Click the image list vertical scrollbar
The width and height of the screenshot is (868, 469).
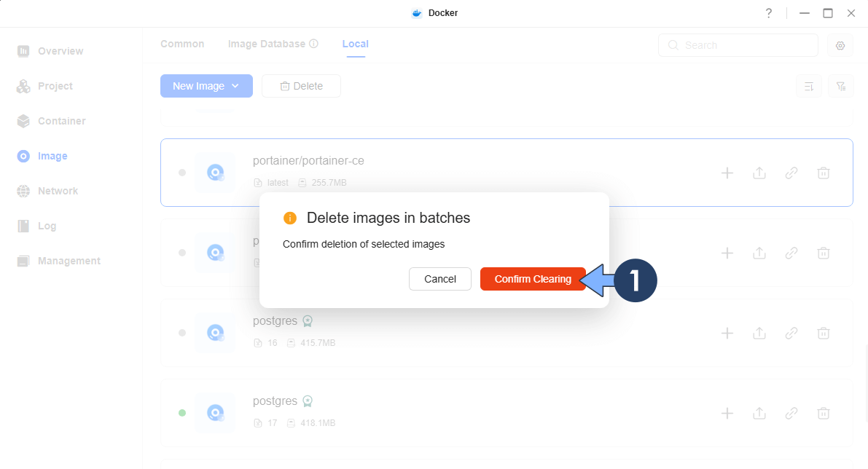(866, 383)
